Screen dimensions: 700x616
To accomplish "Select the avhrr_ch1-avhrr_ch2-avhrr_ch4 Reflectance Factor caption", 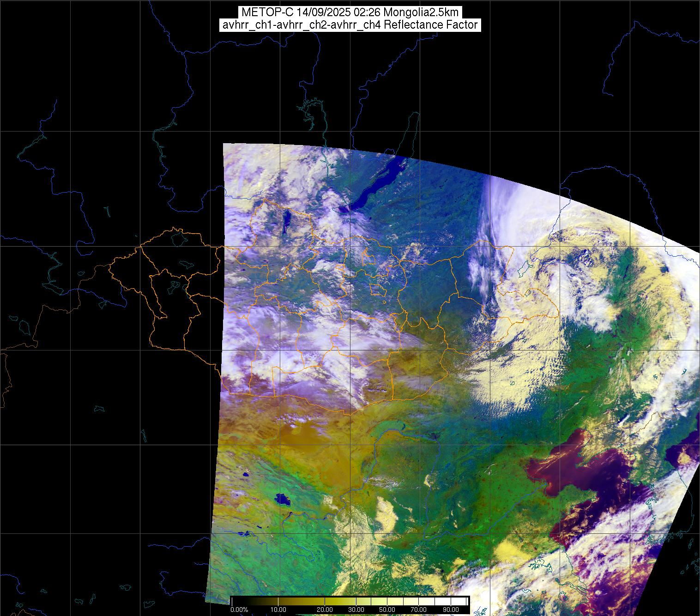I will (x=350, y=25).
